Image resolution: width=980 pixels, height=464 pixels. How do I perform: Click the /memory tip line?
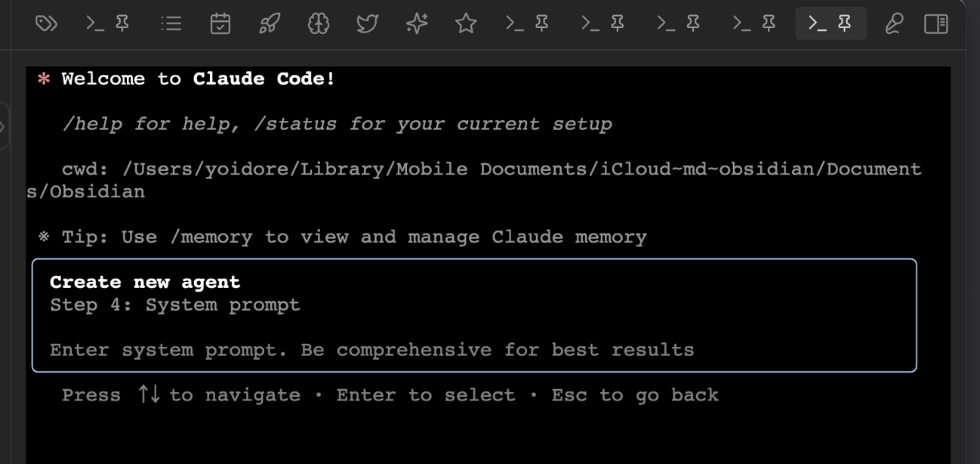tap(353, 237)
